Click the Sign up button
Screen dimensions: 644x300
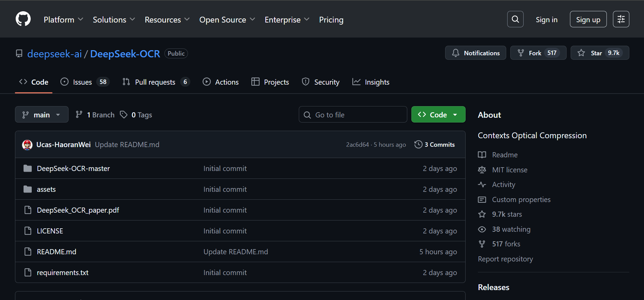[x=588, y=19]
